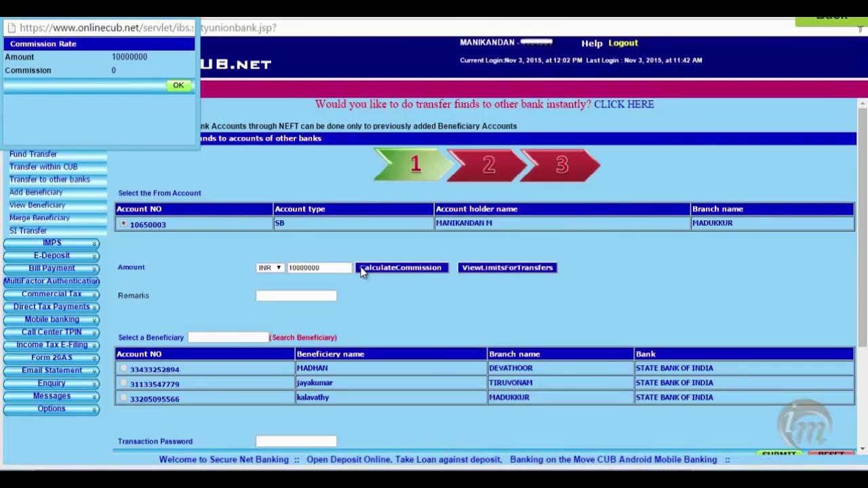Expand the Mobile banking sidebar section

(52, 319)
